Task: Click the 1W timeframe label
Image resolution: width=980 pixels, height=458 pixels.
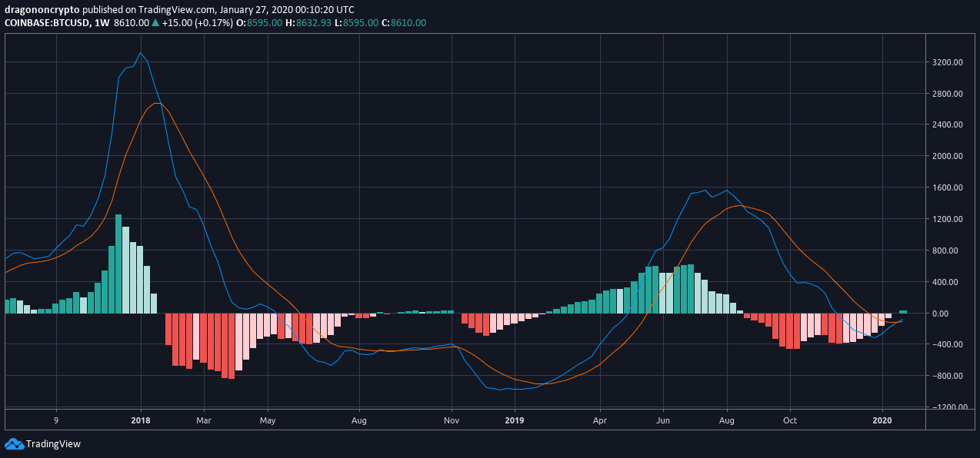Action: click(102, 23)
